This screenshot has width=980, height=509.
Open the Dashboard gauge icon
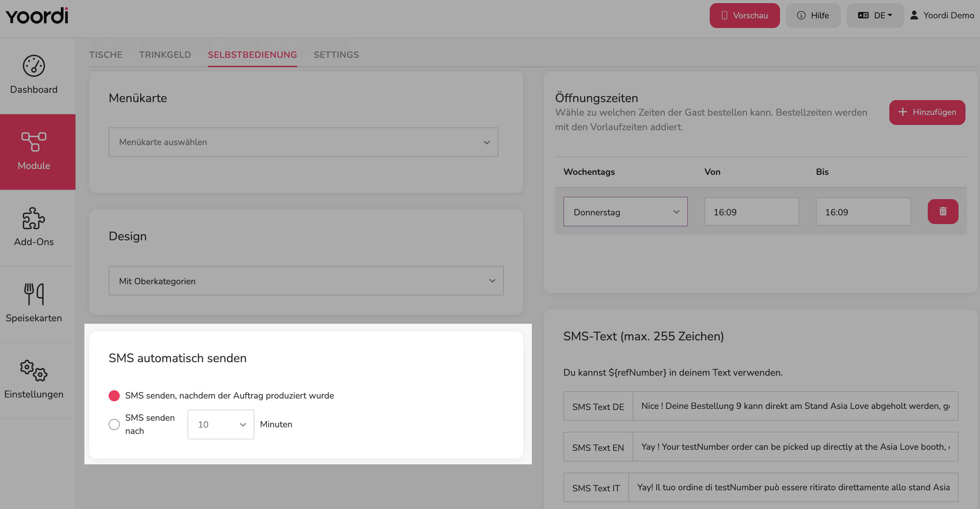[34, 66]
